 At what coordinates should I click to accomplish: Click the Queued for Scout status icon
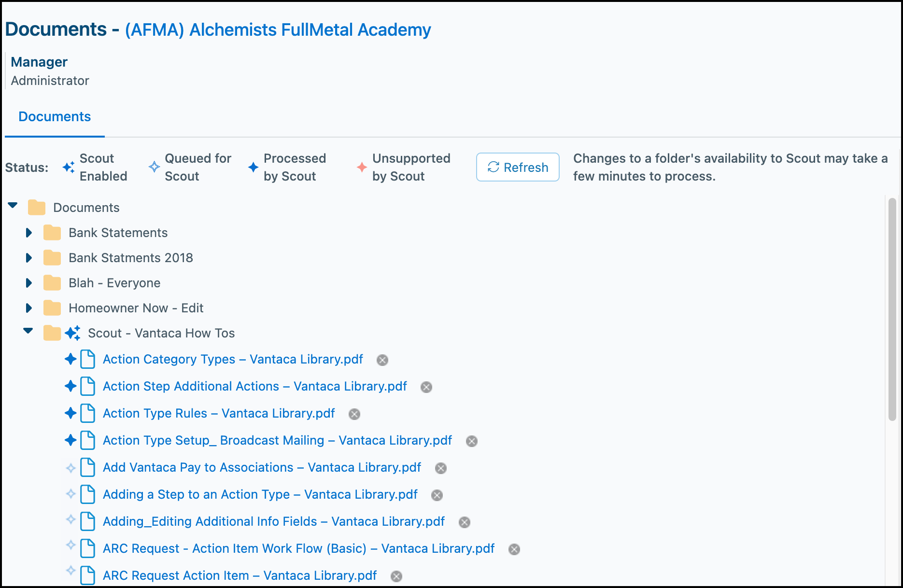coord(154,167)
